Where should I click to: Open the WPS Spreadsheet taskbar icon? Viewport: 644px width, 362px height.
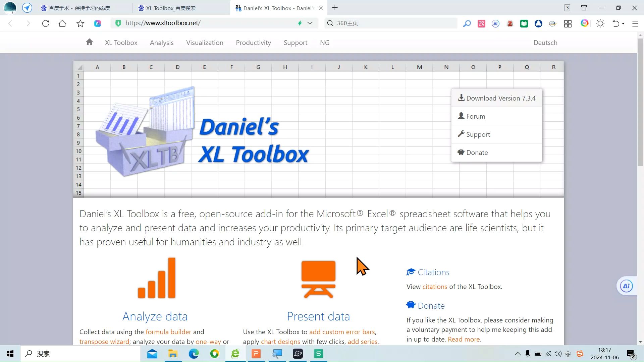[318, 354]
